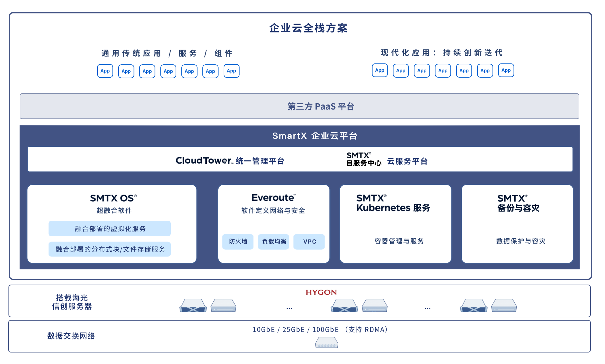Click the HYGON logo
605x364 pixels.
click(x=321, y=292)
